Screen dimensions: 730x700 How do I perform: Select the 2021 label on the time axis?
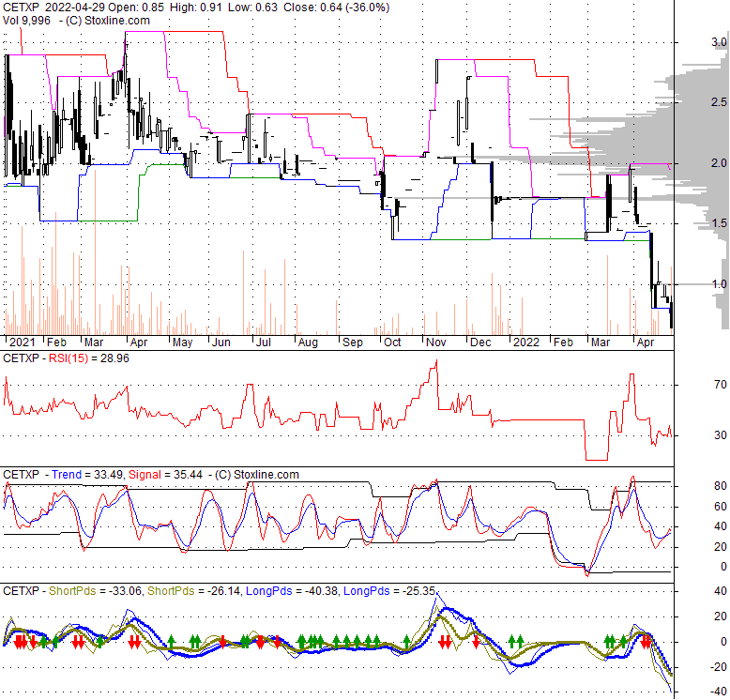22,342
